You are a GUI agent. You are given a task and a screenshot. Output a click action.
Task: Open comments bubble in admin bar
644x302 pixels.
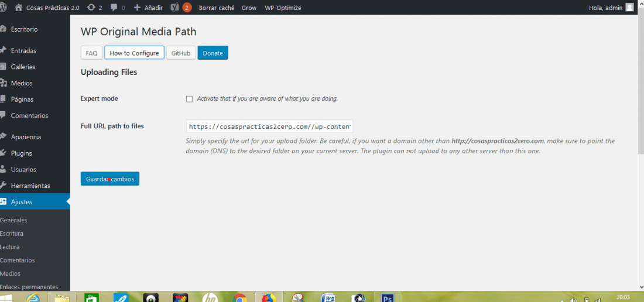click(x=118, y=8)
